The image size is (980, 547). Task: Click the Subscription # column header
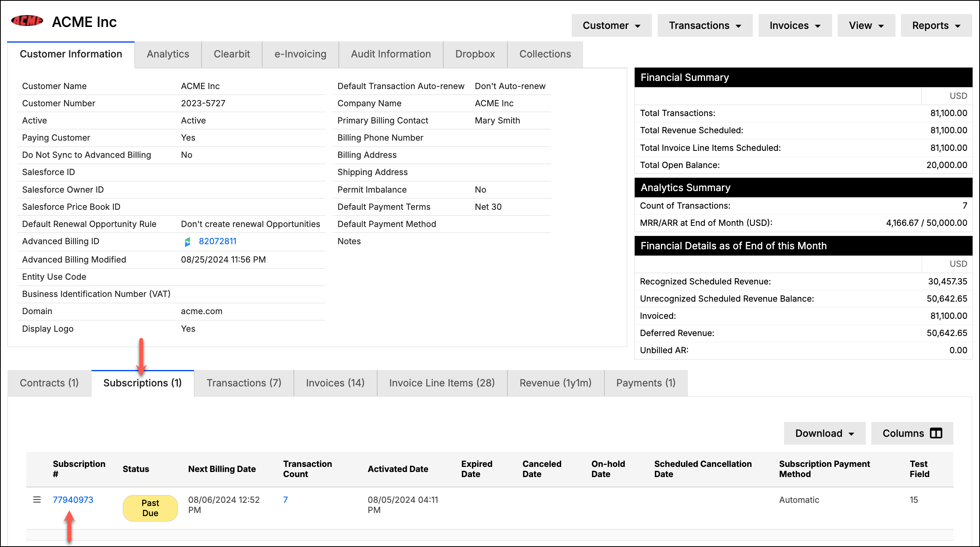[x=79, y=469]
